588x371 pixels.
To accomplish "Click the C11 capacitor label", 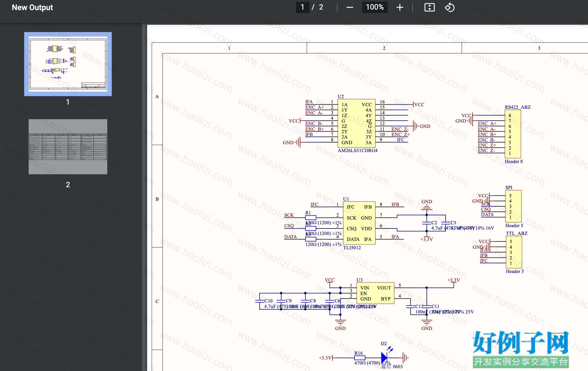I will pos(435,306).
